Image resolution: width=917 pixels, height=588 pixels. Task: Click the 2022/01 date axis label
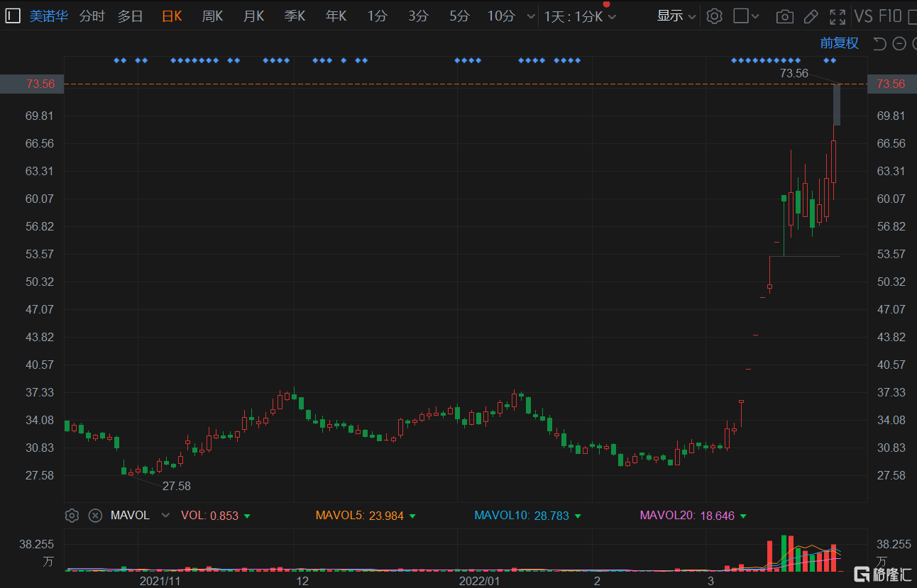tap(480, 581)
